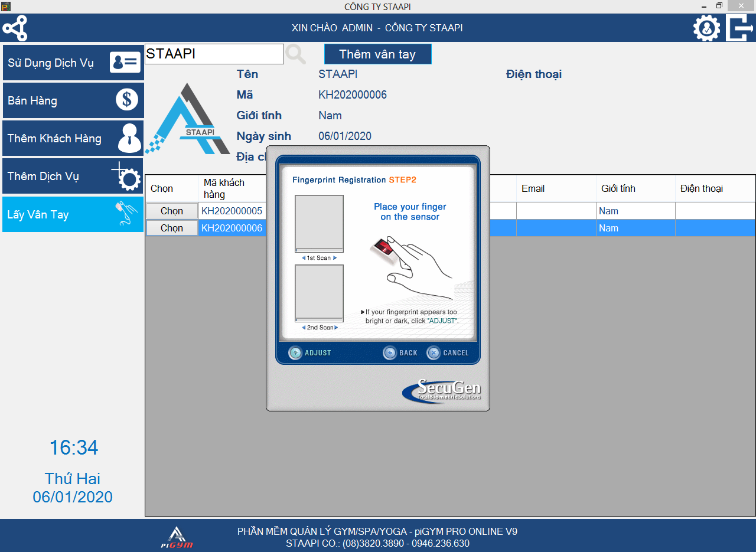
Task: Cancel the fingerprint registration
Action: click(448, 353)
